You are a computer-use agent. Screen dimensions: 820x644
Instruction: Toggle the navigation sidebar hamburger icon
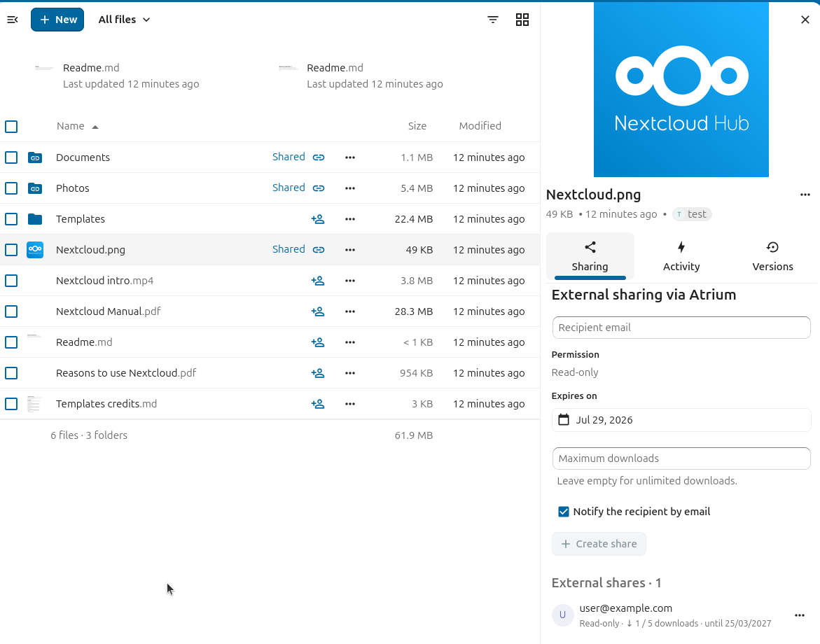[x=13, y=20]
